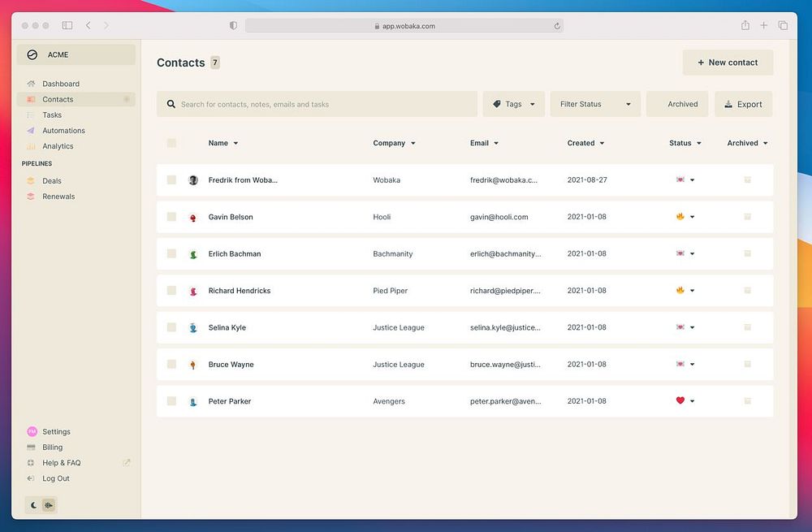Open Renewals pipeline in sidebar

click(x=58, y=197)
